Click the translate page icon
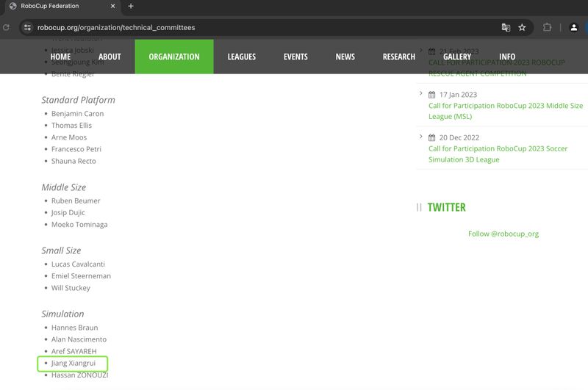The height and width of the screenshot is (390, 588). [506, 27]
